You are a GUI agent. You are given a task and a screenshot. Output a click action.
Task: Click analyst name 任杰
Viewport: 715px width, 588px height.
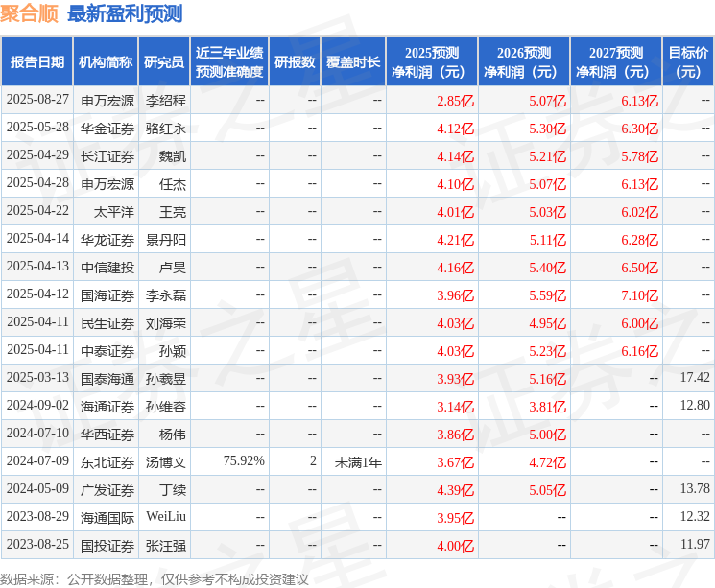[x=173, y=184]
